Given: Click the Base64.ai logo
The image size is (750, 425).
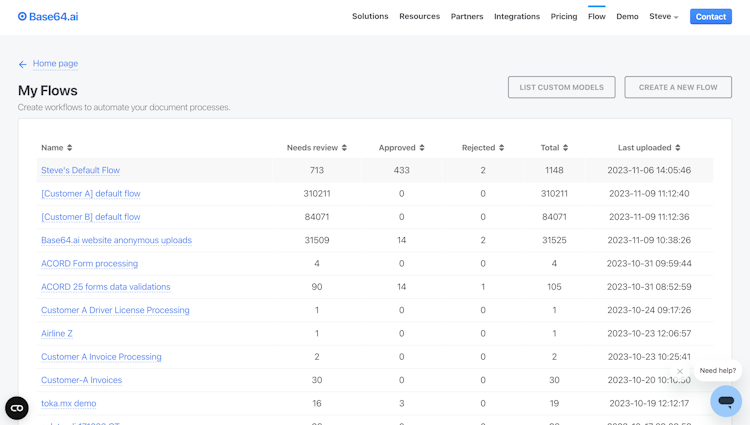Looking at the screenshot, I should click(x=48, y=17).
